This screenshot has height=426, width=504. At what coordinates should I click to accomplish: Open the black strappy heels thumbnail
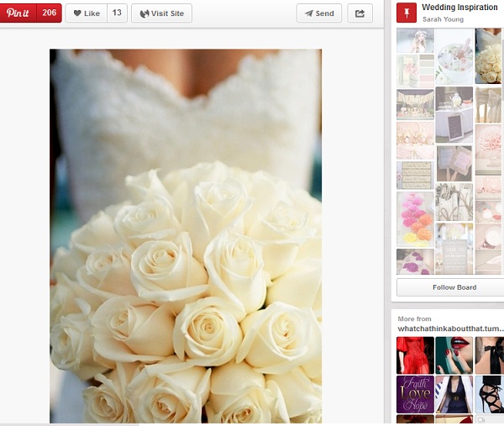(x=489, y=393)
